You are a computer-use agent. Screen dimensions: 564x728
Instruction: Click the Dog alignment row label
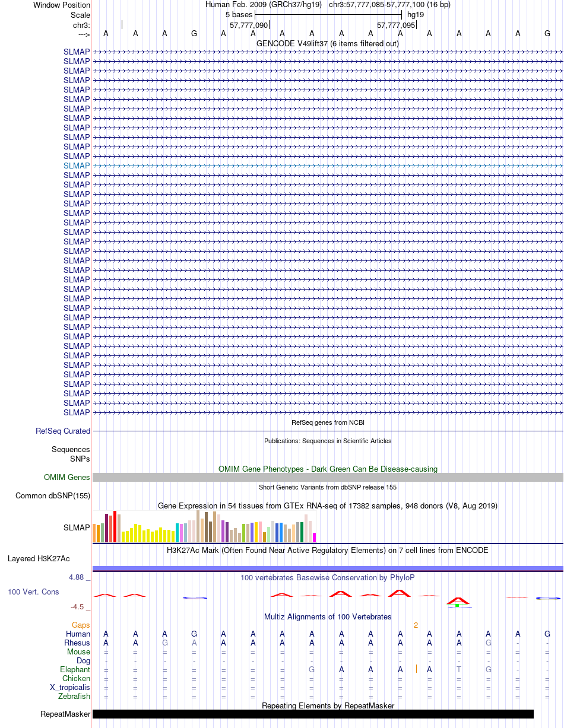(x=84, y=661)
